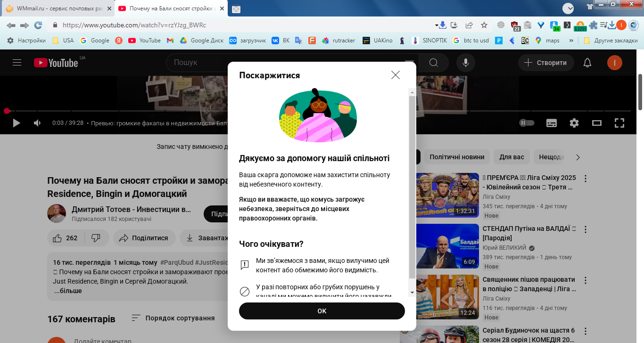Open the СТЕНДАП Путіна на ВАЛДАЇ video title

pos(529,233)
